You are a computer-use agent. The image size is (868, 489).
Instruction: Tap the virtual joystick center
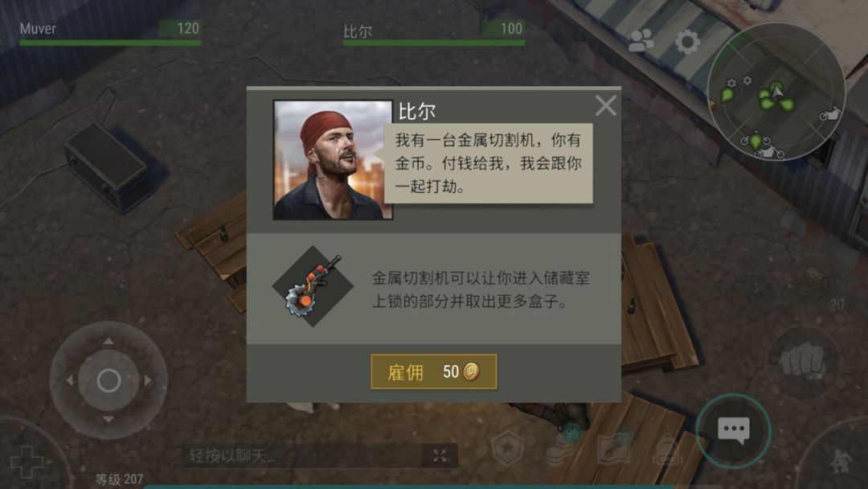click(108, 380)
